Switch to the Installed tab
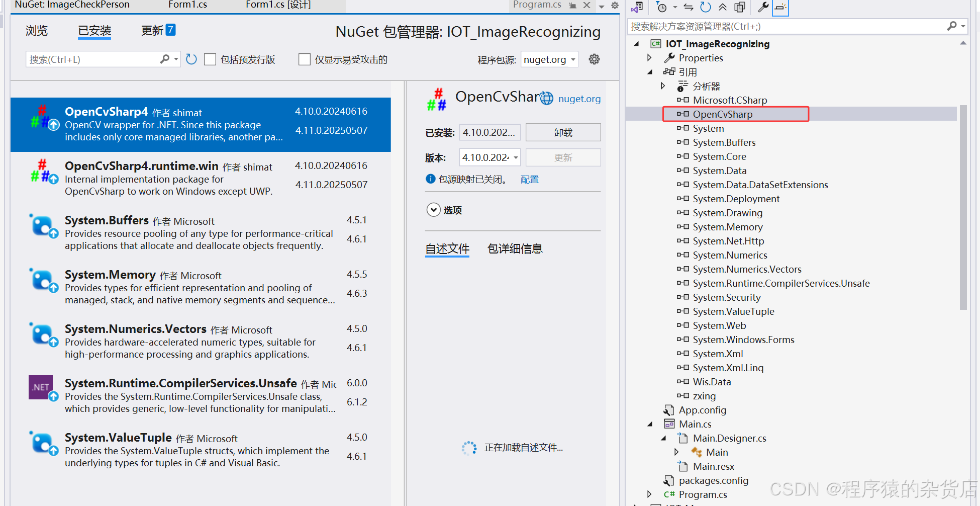The image size is (980, 506). 94,31
